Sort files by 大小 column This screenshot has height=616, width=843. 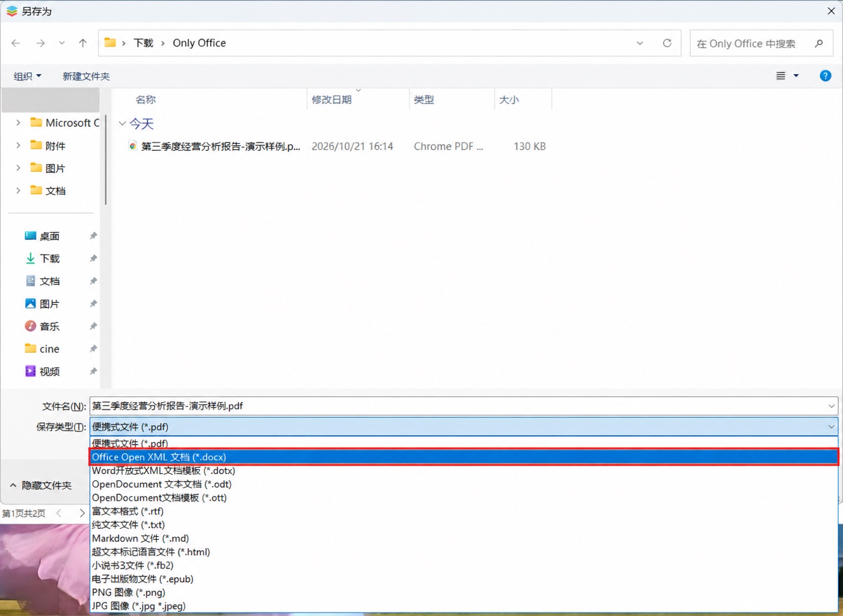(x=509, y=99)
